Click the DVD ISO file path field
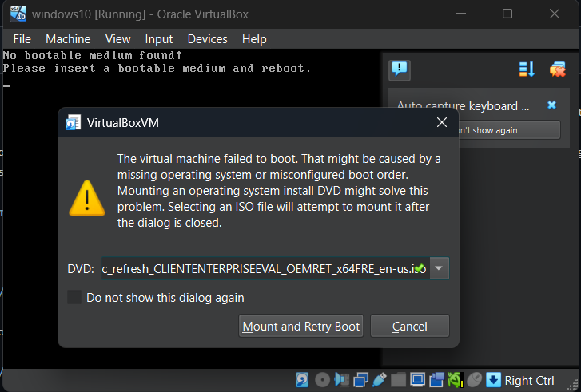The width and height of the screenshot is (581, 392). (x=265, y=268)
